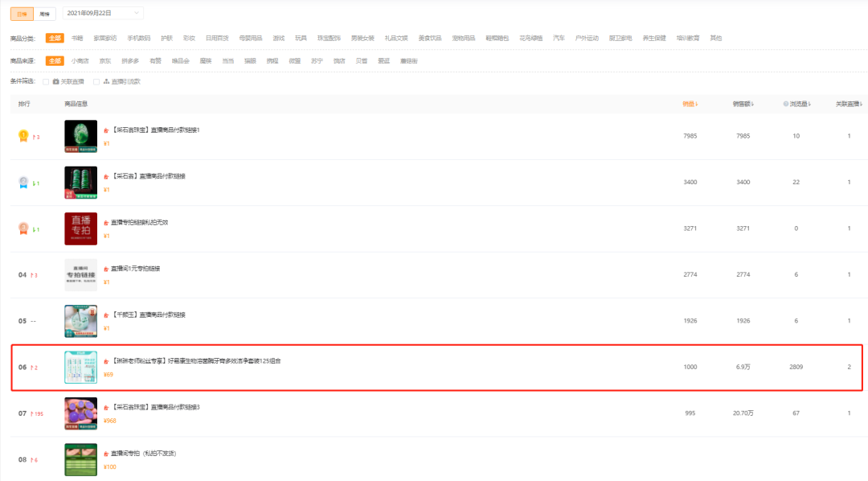Click the bronze medal rank-three icon
868x481 pixels.
[23, 228]
